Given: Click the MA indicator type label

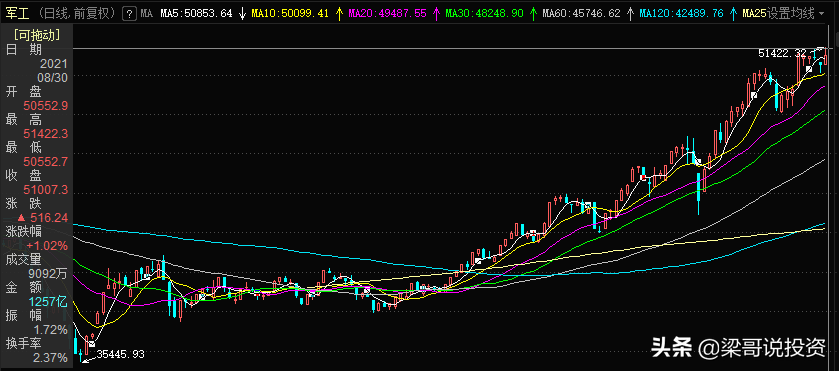Looking at the screenshot, I should pos(147,13).
